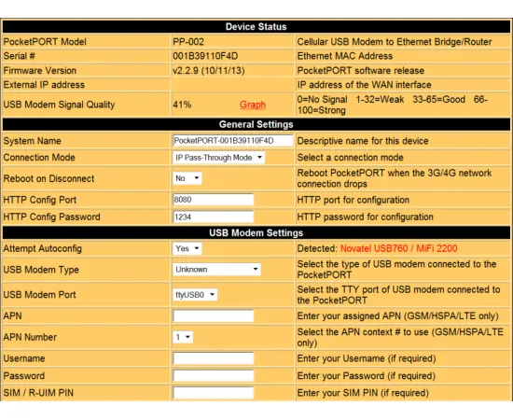Click the HTTP password for configuration description

(365, 217)
